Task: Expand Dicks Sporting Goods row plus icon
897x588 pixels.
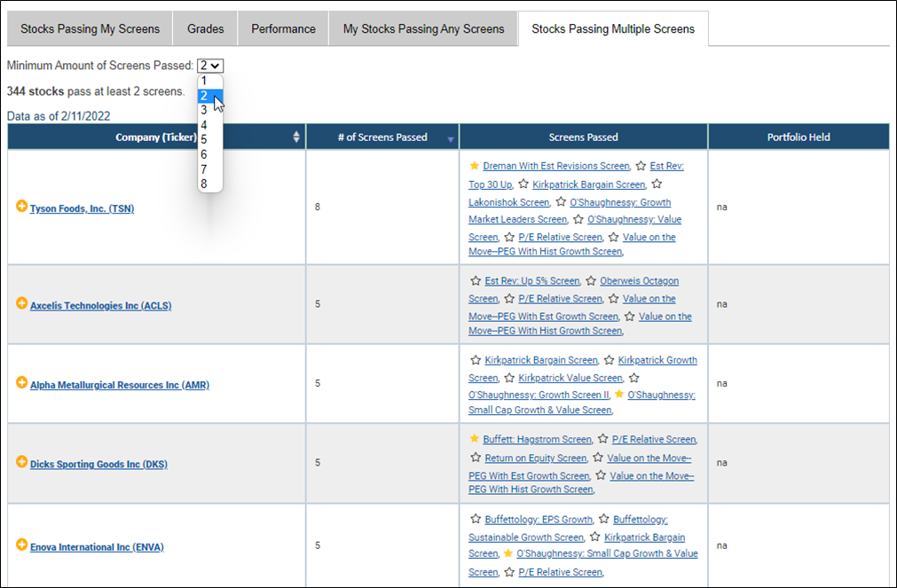Action: coord(22,462)
